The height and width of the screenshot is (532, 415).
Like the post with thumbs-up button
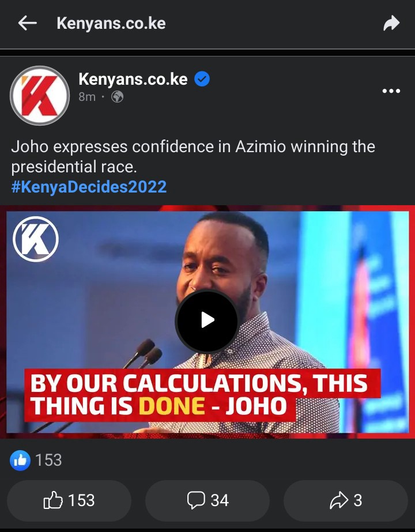point(69,500)
